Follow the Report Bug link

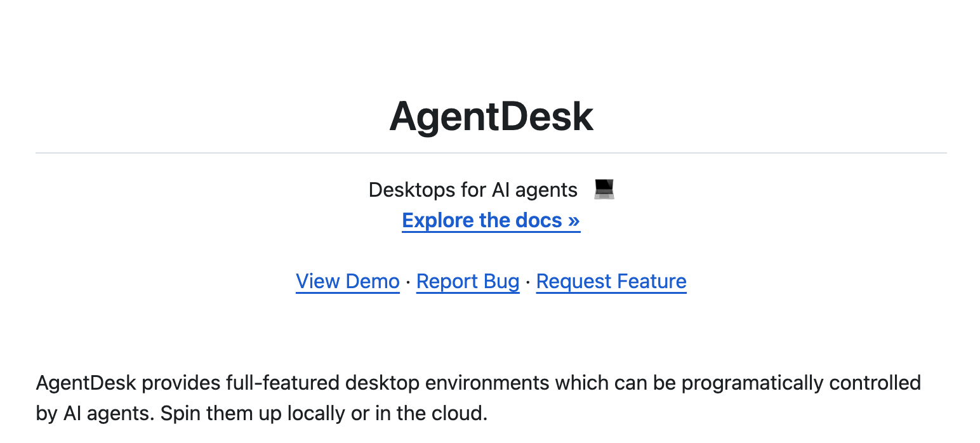[468, 281]
